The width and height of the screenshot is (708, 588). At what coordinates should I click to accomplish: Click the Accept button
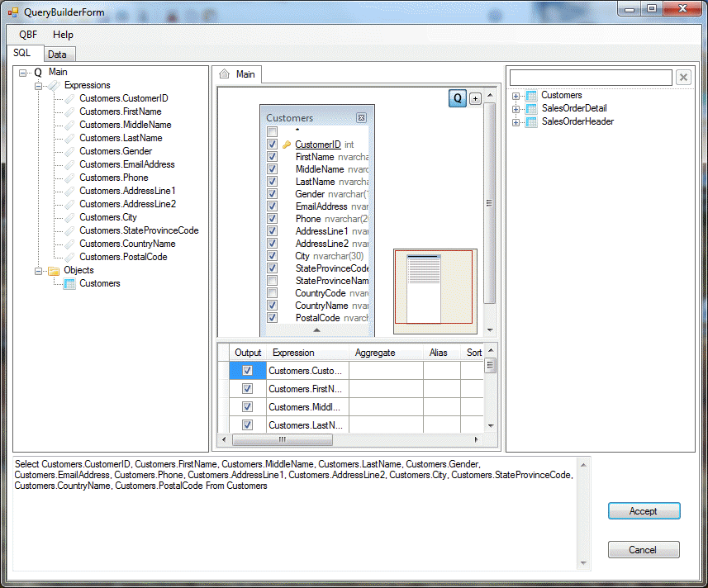[644, 511]
